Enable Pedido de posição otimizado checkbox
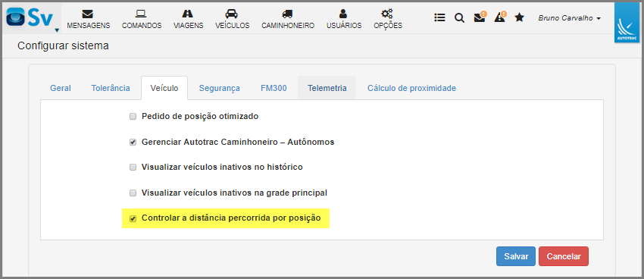The width and height of the screenshot is (644, 279). pos(133,117)
